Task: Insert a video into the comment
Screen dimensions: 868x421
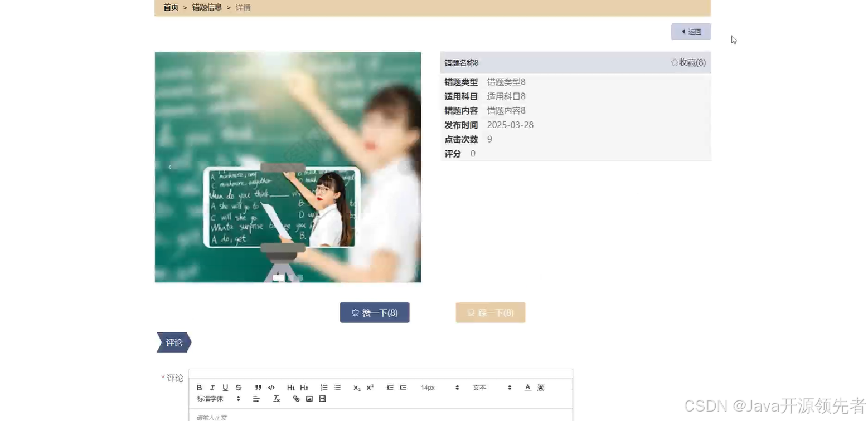Action: [x=322, y=399]
